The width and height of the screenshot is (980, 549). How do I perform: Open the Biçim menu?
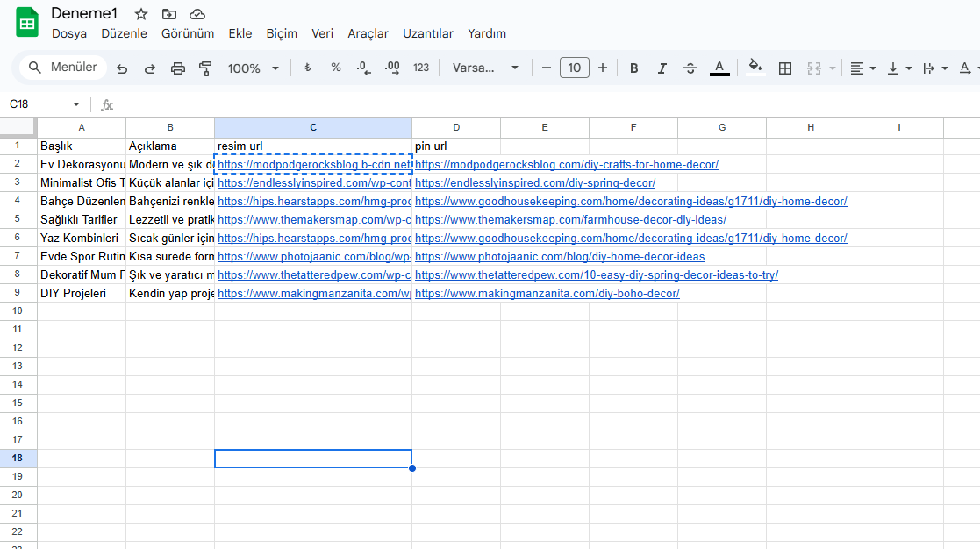pyautogui.click(x=282, y=33)
